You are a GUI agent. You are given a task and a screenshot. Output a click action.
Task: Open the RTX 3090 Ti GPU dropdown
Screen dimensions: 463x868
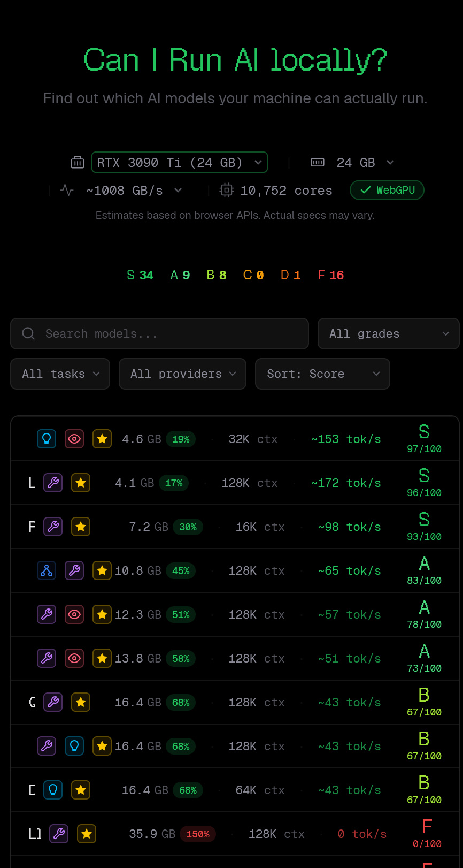pyautogui.click(x=179, y=163)
